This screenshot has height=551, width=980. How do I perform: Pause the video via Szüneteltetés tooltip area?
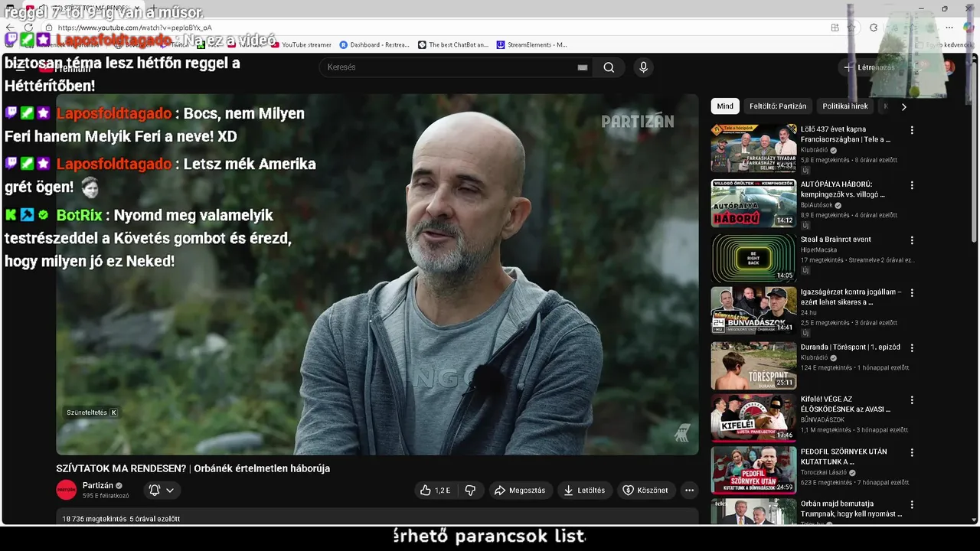coord(92,412)
